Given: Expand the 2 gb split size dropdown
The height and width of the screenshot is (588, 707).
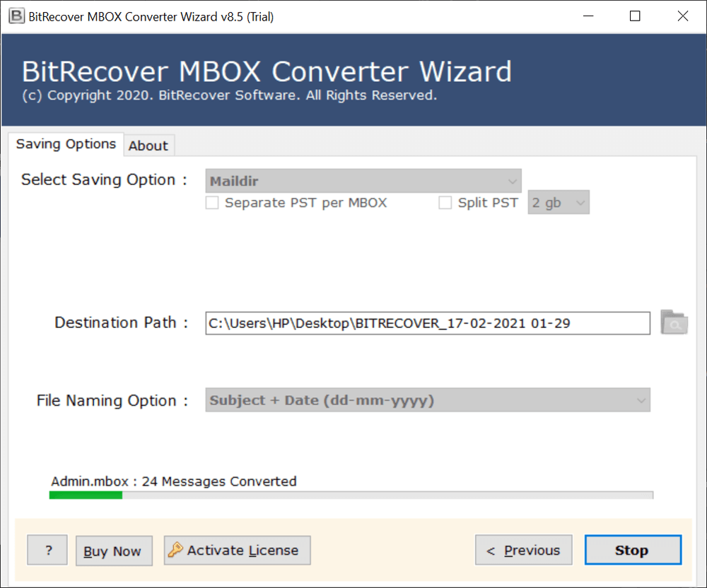Looking at the screenshot, I should click(x=559, y=202).
